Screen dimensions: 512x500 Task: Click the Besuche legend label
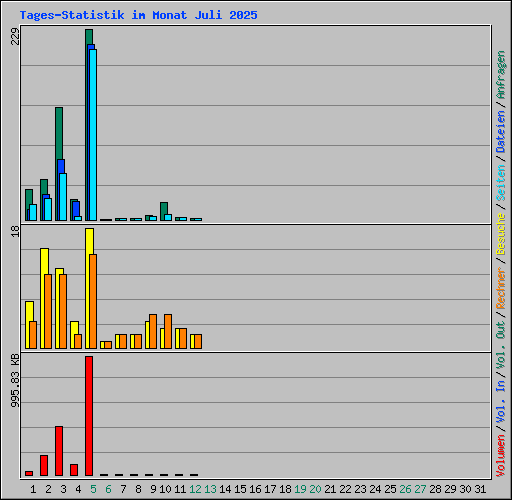coord(501,234)
